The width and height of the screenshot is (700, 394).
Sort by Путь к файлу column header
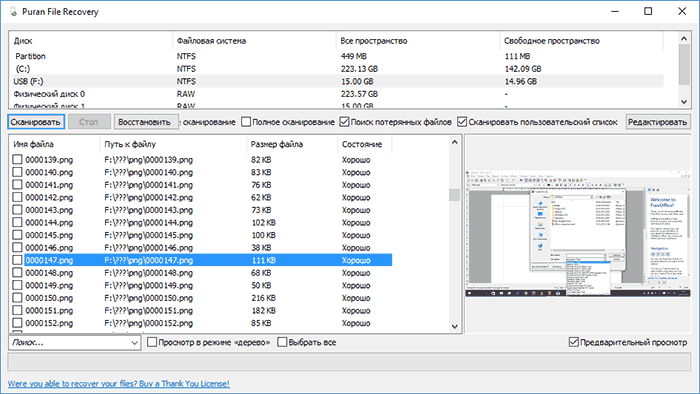click(173, 144)
